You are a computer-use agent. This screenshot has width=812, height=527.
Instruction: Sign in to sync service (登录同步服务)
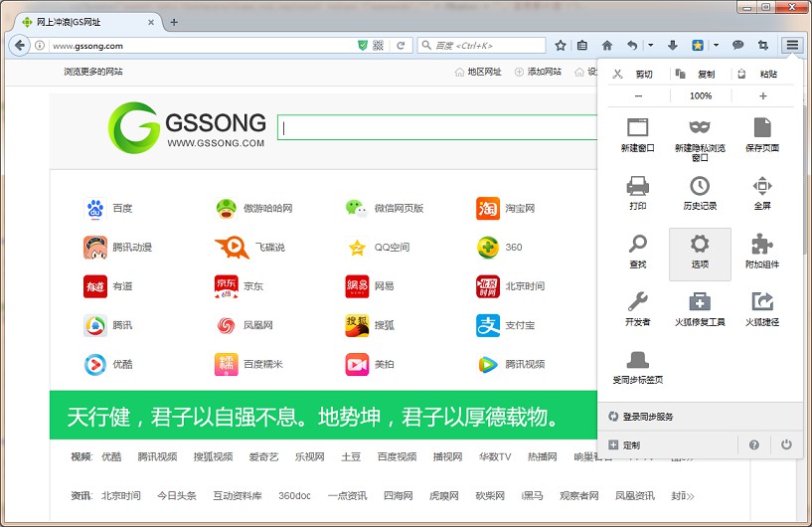click(700, 416)
